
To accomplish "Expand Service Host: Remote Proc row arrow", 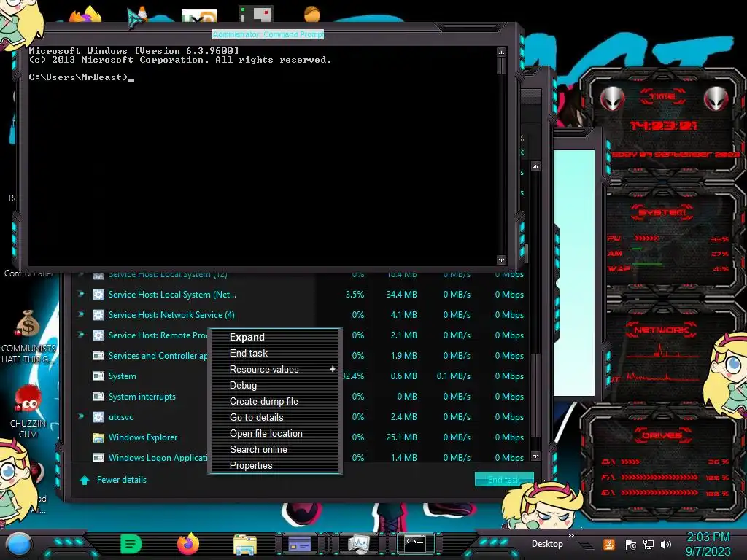I will coord(81,335).
